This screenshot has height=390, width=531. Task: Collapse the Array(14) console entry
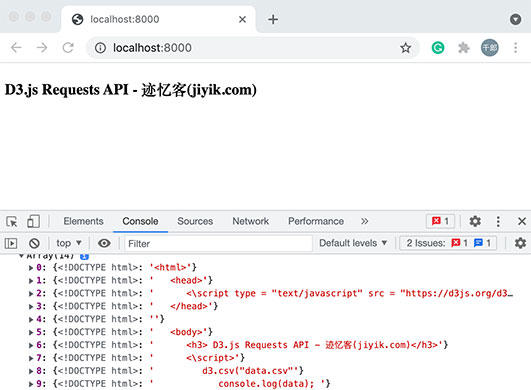tap(21, 256)
